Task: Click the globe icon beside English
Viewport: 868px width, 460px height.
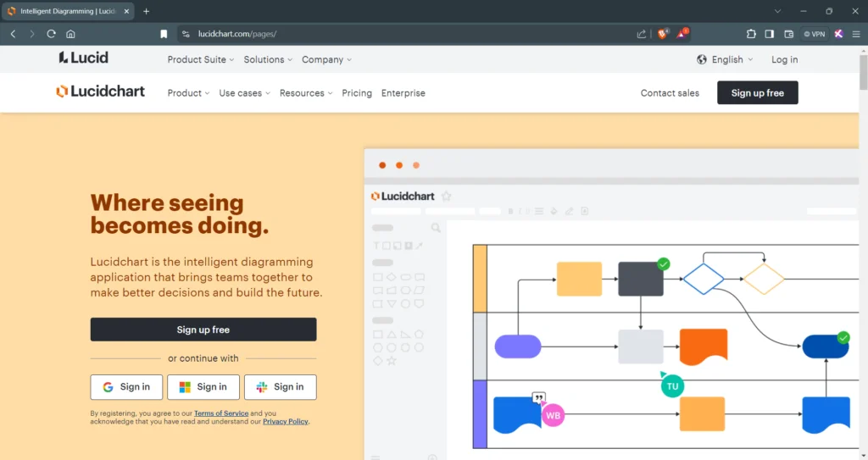Action: (x=701, y=60)
